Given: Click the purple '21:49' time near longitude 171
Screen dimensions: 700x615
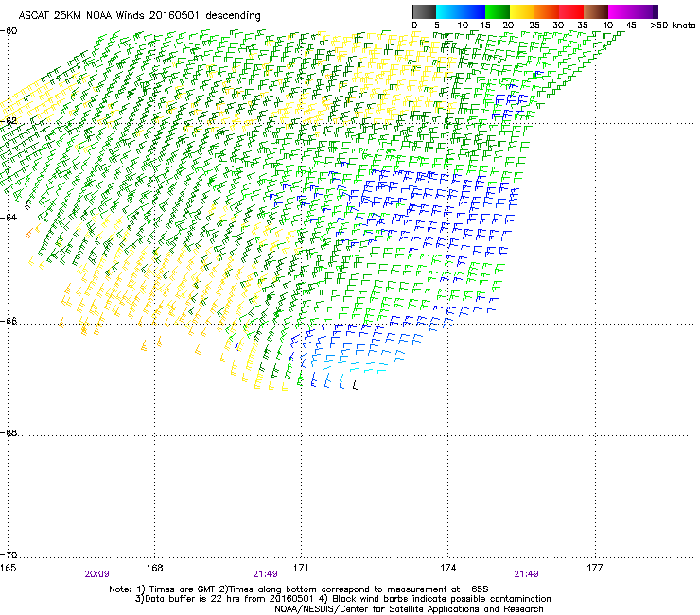Looking at the screenshot, I should tap(265, 574).
